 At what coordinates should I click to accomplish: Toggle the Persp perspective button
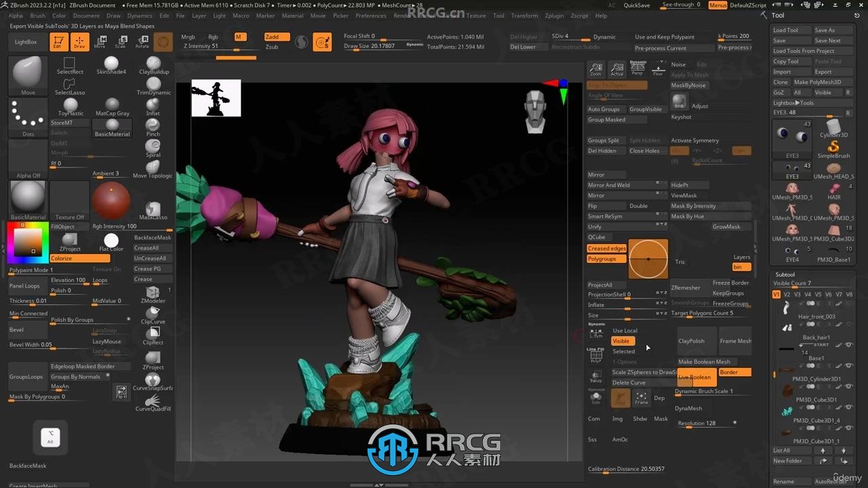point(637,68)
